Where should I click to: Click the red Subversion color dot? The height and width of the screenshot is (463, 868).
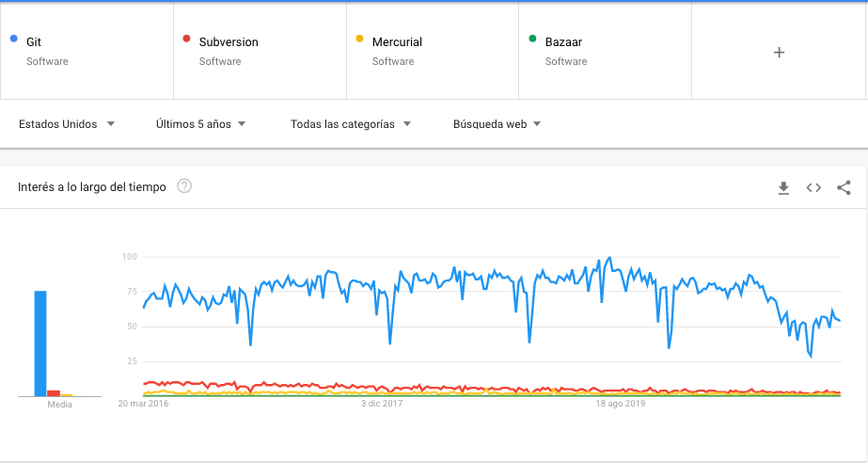(186, 39)
